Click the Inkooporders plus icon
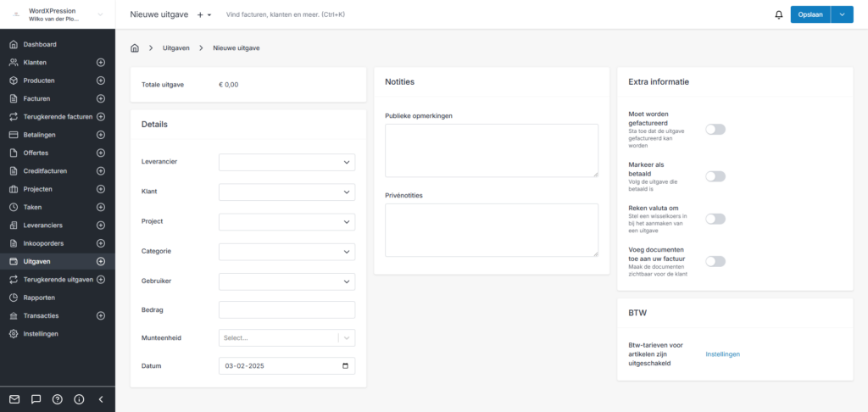Screen dimensions: 868x412 pos(101,243)
